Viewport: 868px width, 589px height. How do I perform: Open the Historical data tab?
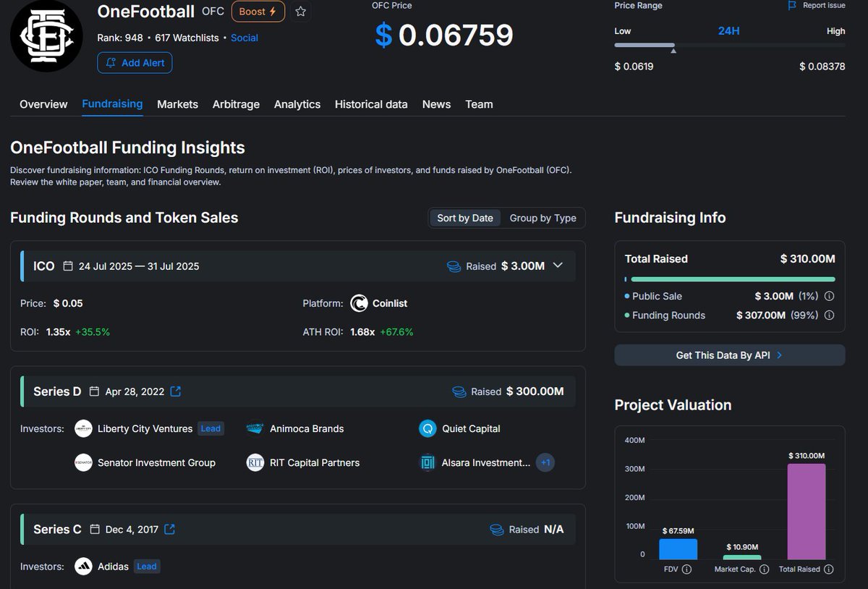pyautogui.click(x=371, y=104)
